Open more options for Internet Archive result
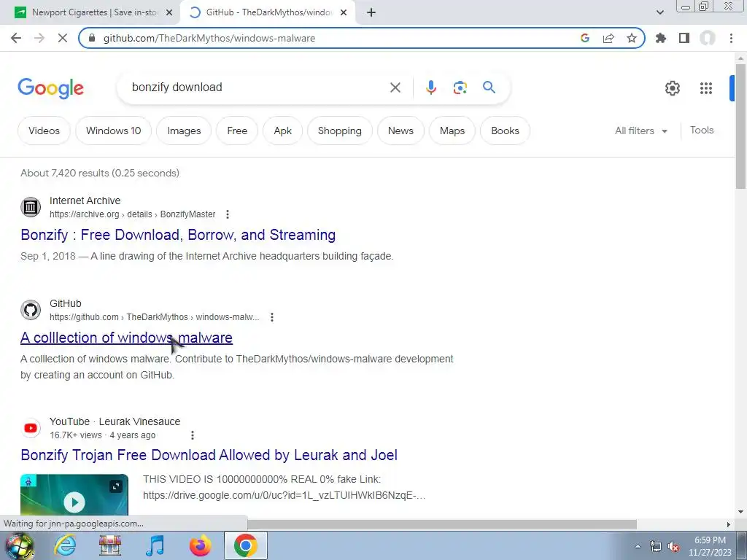Screen dimensions: 747x560 pyautogui.click(x=228, y=214)
